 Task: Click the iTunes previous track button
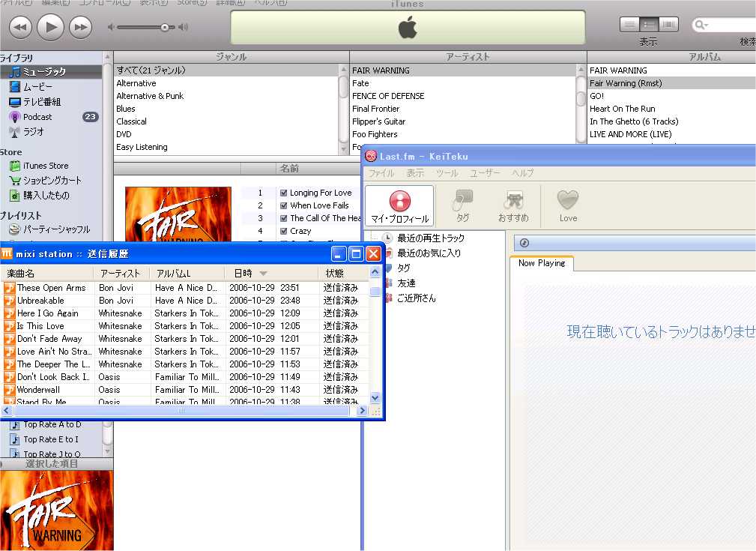[20, 27]
